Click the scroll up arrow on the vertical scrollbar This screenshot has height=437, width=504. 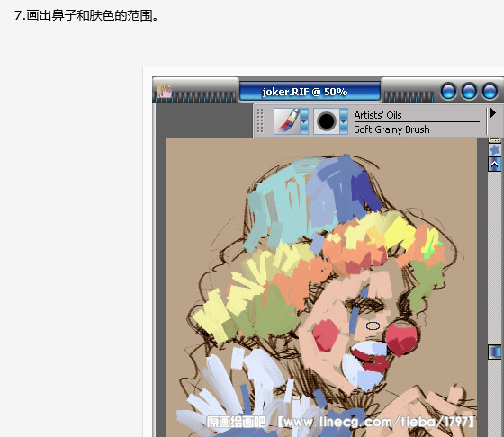click(495, 165)
